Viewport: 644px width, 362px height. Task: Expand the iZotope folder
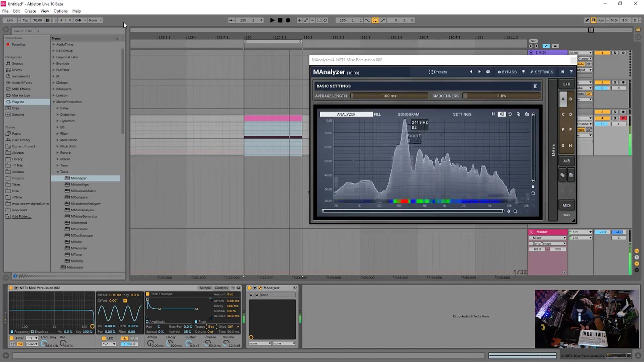(54, 82)
